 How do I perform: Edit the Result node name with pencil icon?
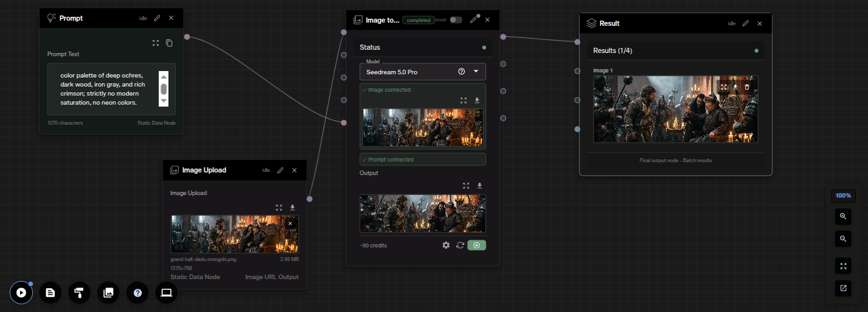point(745,23)
